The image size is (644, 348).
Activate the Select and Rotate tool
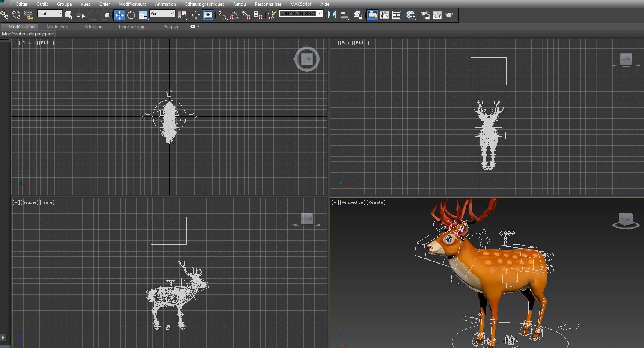(131, 15)
